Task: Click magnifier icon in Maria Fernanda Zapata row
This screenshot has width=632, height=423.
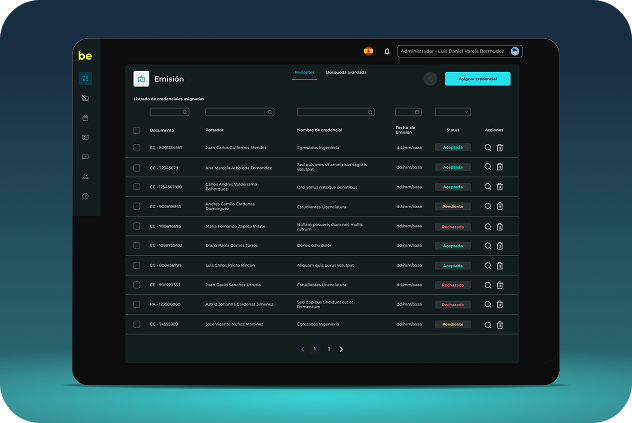Action: click(x=488, y=227)
